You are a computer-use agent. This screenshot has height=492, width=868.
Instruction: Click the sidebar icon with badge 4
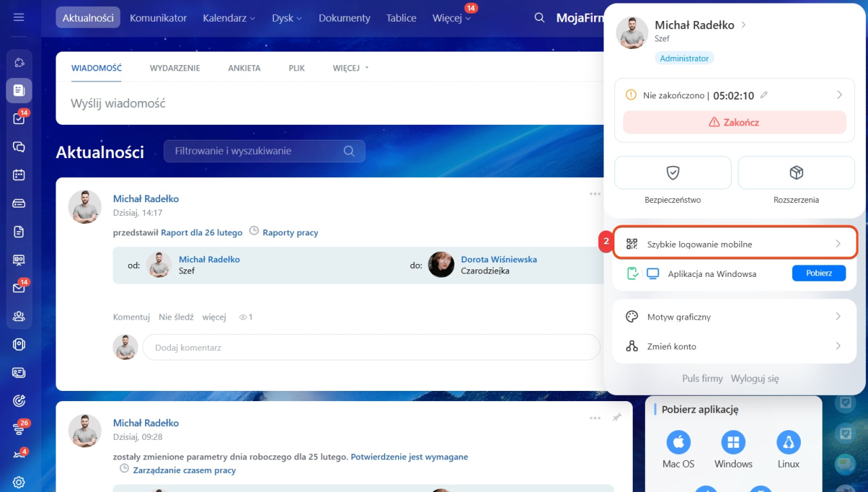[x=19, y=455]
